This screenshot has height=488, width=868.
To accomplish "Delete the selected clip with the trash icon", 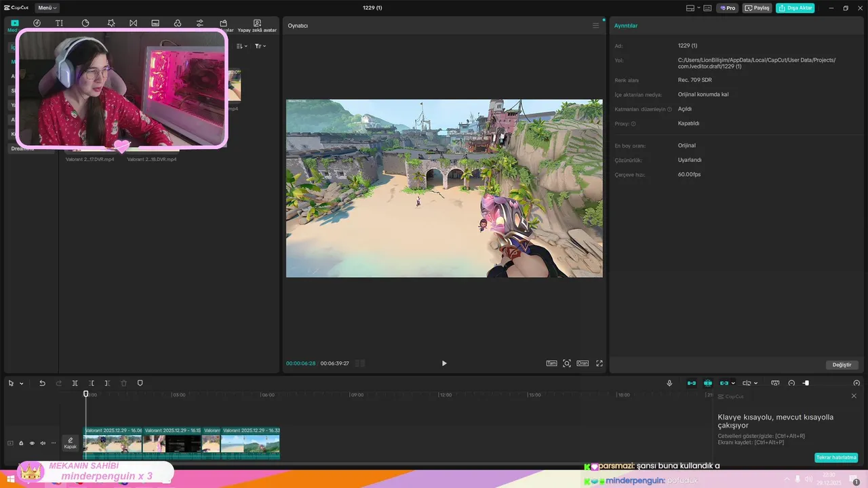I will tap(123, 384).
